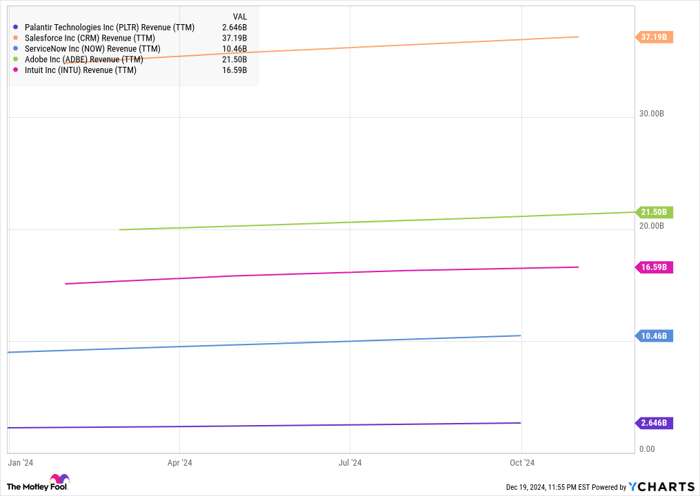This screenshot has width=700, height=496.
Task: Click the Apr '24 x-axis label
Action: point(179,463)
